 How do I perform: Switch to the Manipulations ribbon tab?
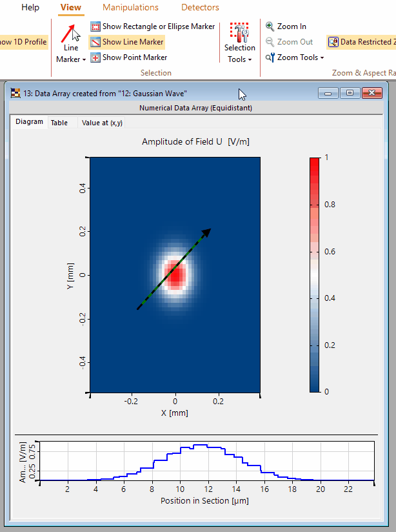tap(130, 8)
